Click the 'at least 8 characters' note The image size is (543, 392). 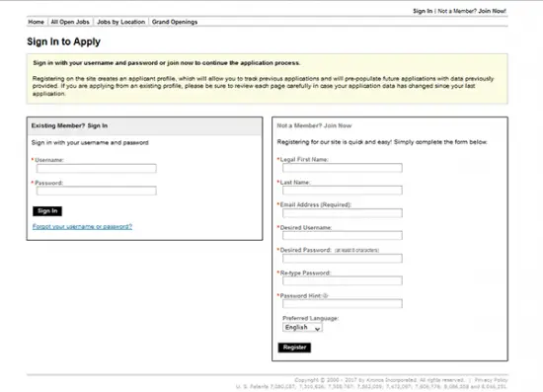point(356,250)
